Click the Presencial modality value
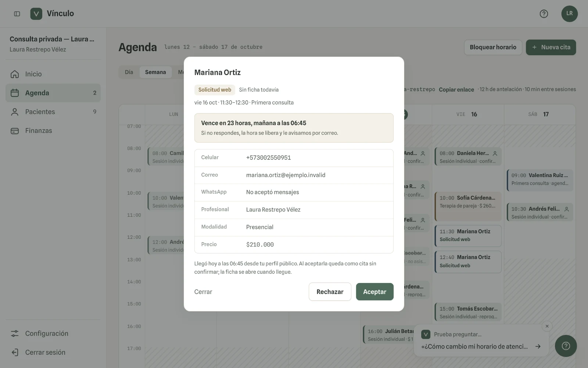 pyautogui.click(x=260, y=227)
